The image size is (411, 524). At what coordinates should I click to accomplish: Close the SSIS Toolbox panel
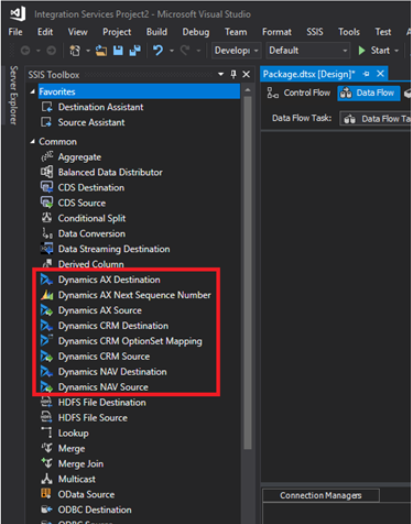(x=246, y=74)
